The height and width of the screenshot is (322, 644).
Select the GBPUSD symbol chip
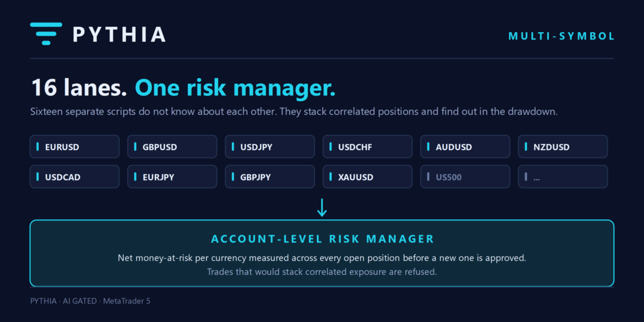point(172,147)
